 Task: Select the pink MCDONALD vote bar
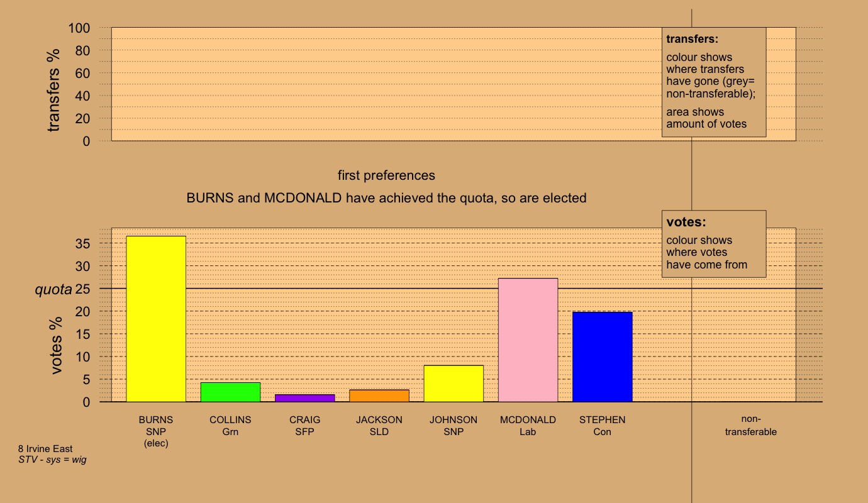pos(528,340)
